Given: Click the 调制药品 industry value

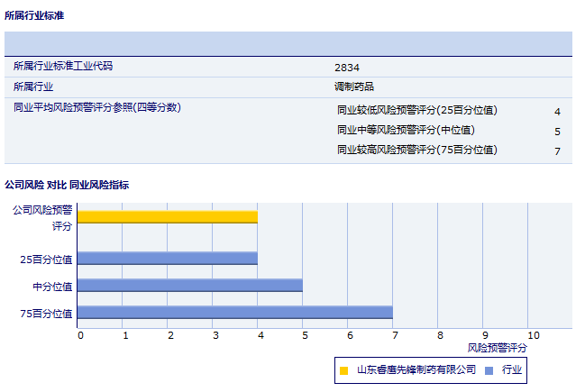Looking at the screenshot, I should tap(353, 87).
